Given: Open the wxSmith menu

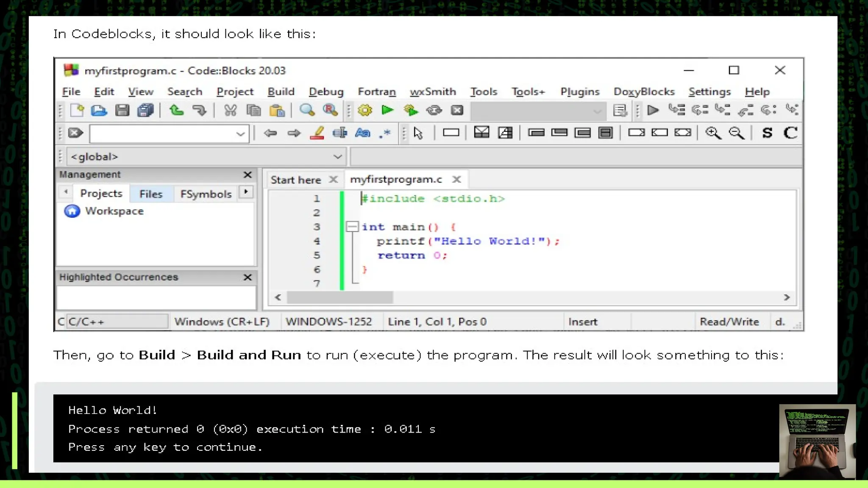Looking at the screenshot, I should (433, 91).
